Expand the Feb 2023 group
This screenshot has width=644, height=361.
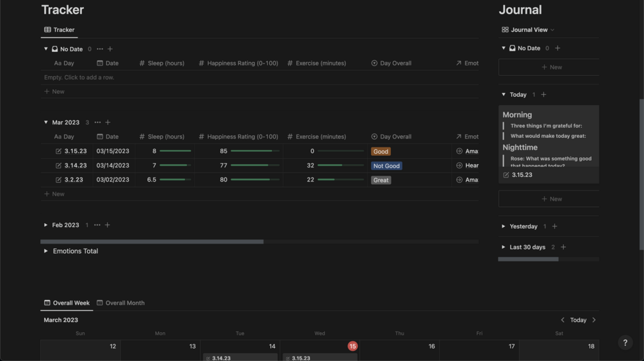coord(45,225)
